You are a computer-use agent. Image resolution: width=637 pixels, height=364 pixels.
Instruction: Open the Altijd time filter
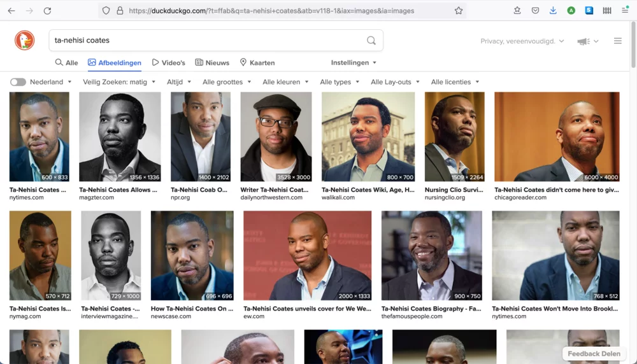tap(178, 82)
